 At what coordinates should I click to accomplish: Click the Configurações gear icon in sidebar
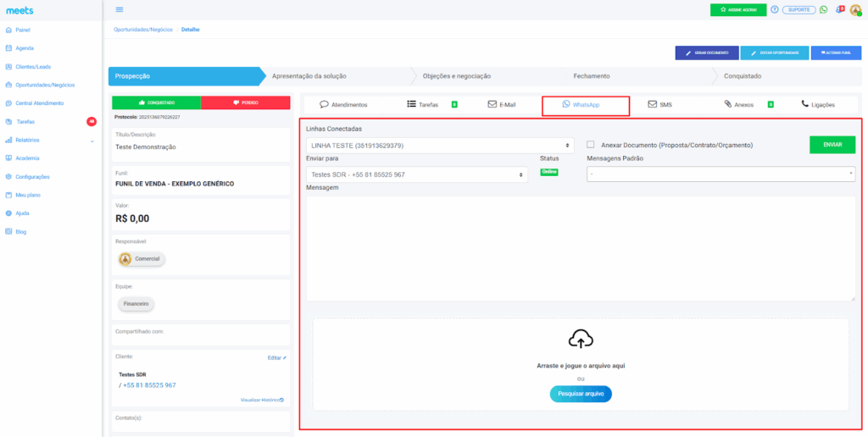point(8,177)
